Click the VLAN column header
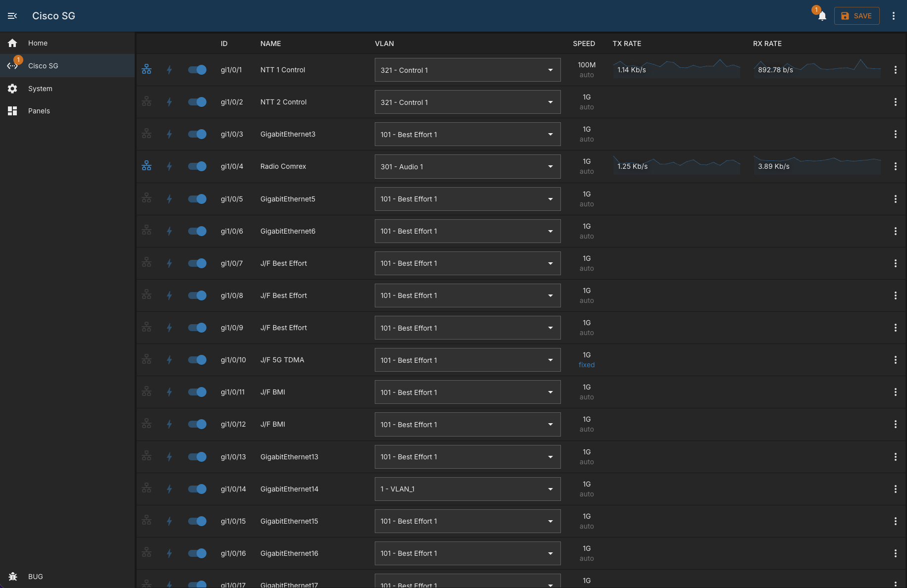907x588 pixels. tap(385, 44)
